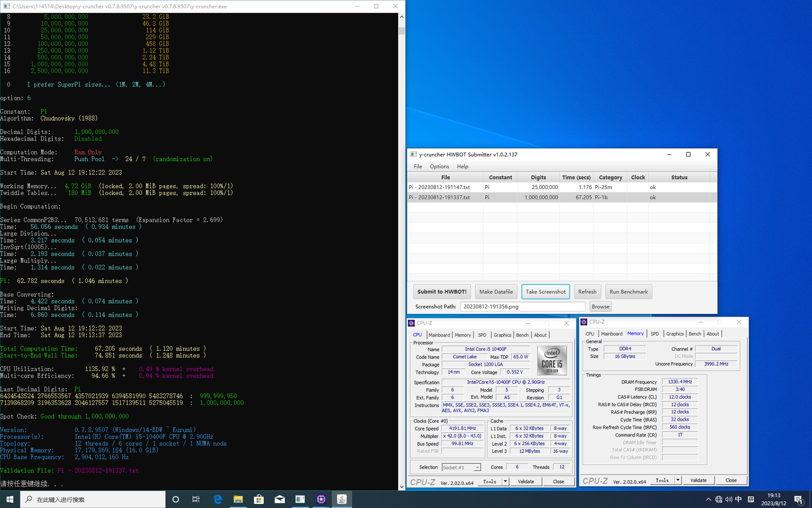Open Mainboard tab in left CPU-Z window
Viewport: 812px width, 508px height.
(439, 335)
